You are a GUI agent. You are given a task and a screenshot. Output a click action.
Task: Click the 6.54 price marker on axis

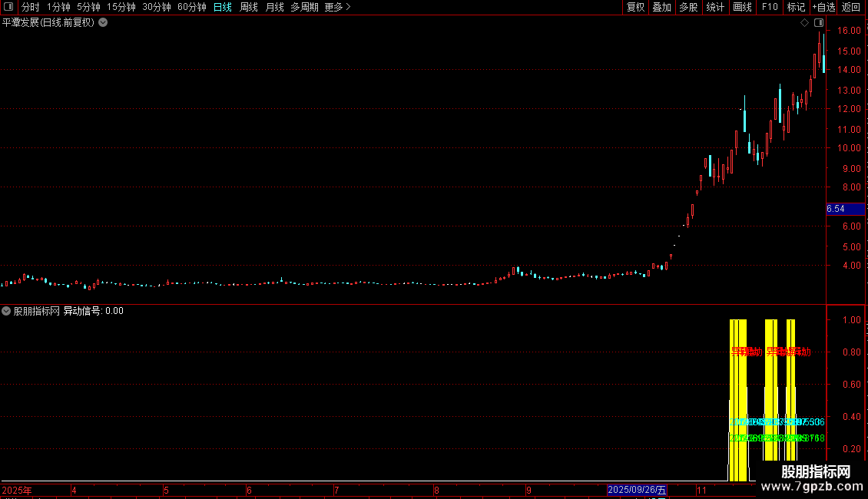845,209
